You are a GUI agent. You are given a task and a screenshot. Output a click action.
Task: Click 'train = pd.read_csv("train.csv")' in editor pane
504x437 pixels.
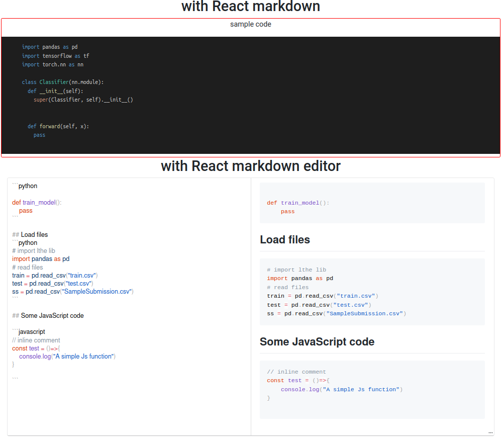pos(55,275)
